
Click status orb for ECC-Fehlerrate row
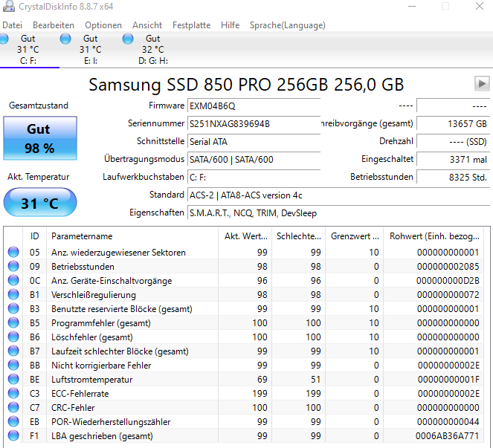(13, 393)
